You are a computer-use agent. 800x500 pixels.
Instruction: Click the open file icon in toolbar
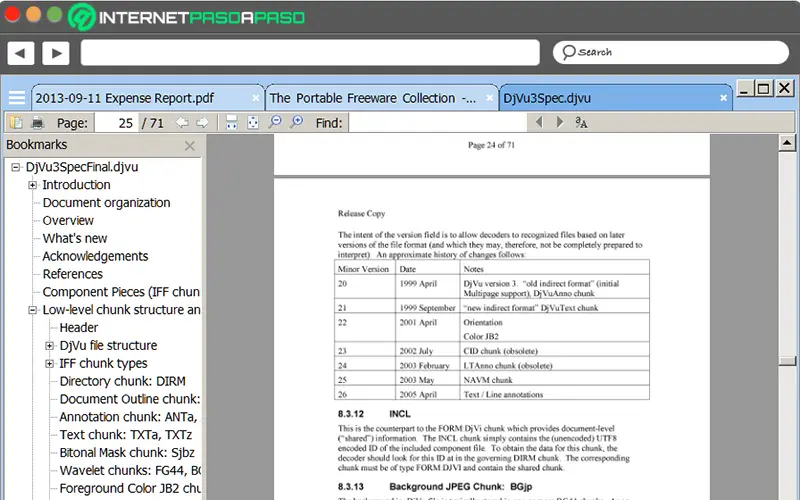[x=16, y=122]
